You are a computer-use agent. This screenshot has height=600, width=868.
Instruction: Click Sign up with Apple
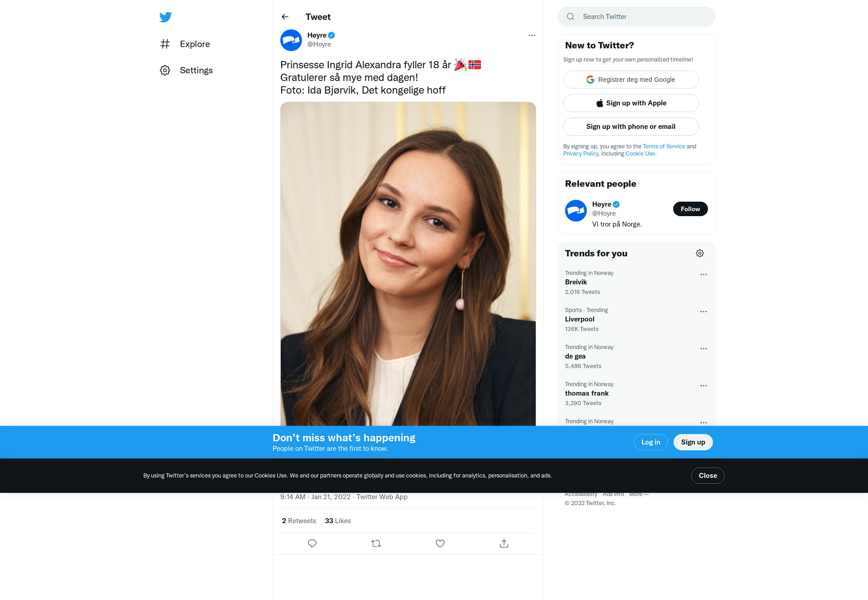tap(631, 103)
